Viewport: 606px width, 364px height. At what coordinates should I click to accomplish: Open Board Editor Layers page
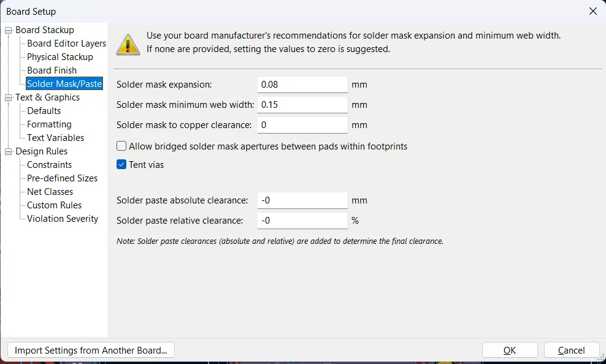(66, 44)
